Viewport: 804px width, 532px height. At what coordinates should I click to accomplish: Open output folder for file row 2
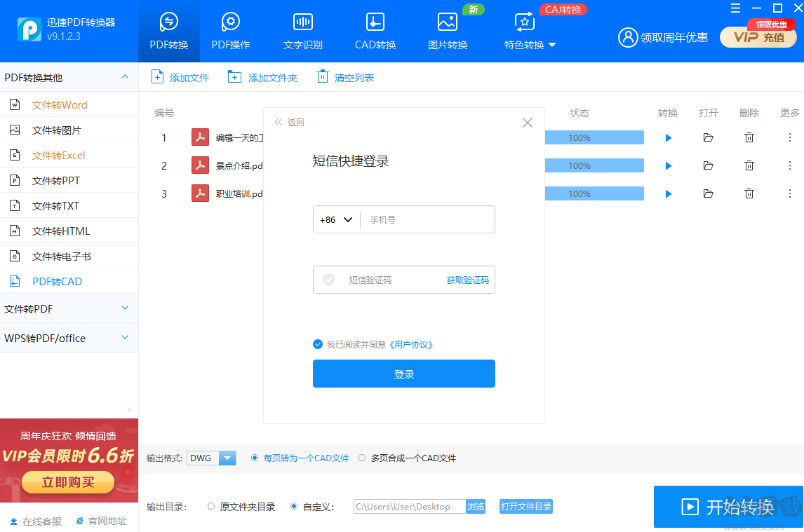click(708, 165)
